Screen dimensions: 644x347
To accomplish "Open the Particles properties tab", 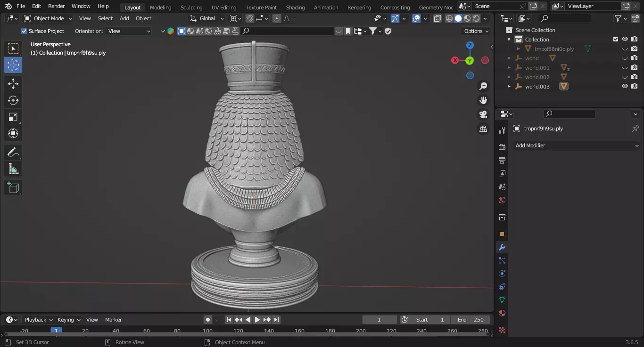I will click(502, 260).
